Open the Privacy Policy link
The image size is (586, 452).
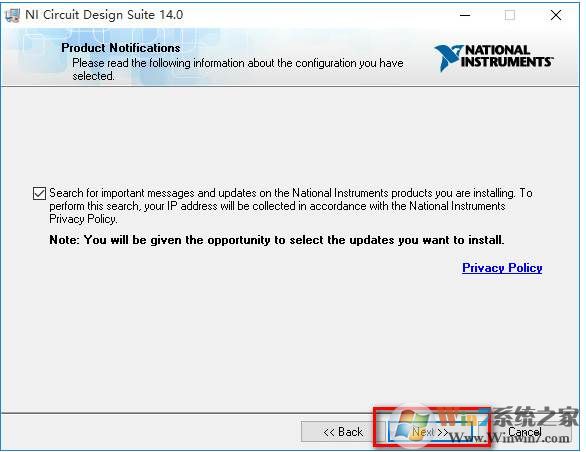(502, 268)
